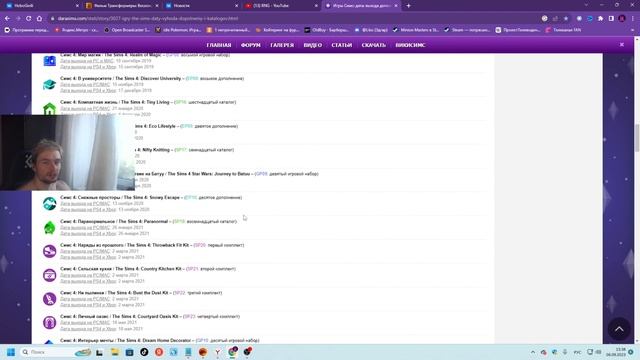Click the Tiny Living title text
Image resolution: width=640 pixels, height=360 pixels.
click(115, 102)
